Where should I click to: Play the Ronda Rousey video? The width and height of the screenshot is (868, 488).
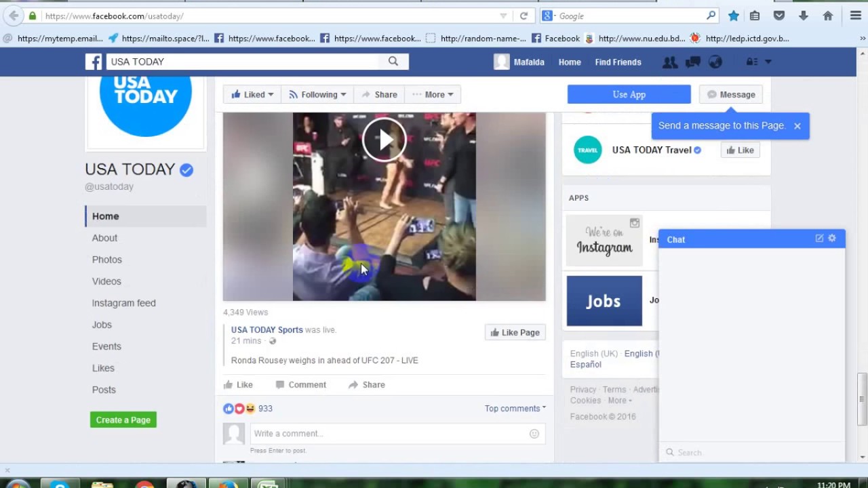384,140
